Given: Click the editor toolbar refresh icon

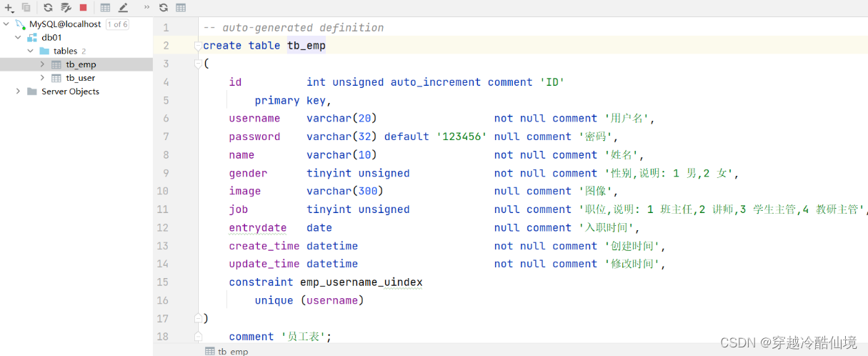Looking at the screenshot, I should (164, 8).
